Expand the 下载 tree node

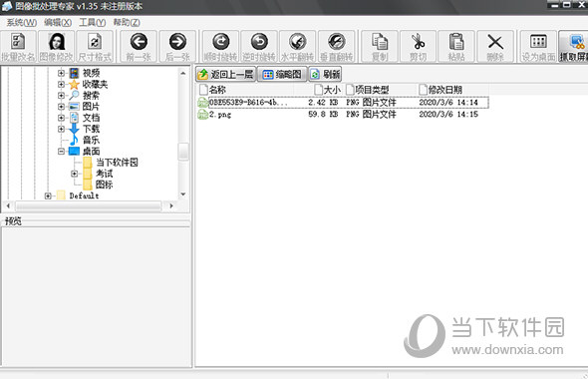point(61,129)
